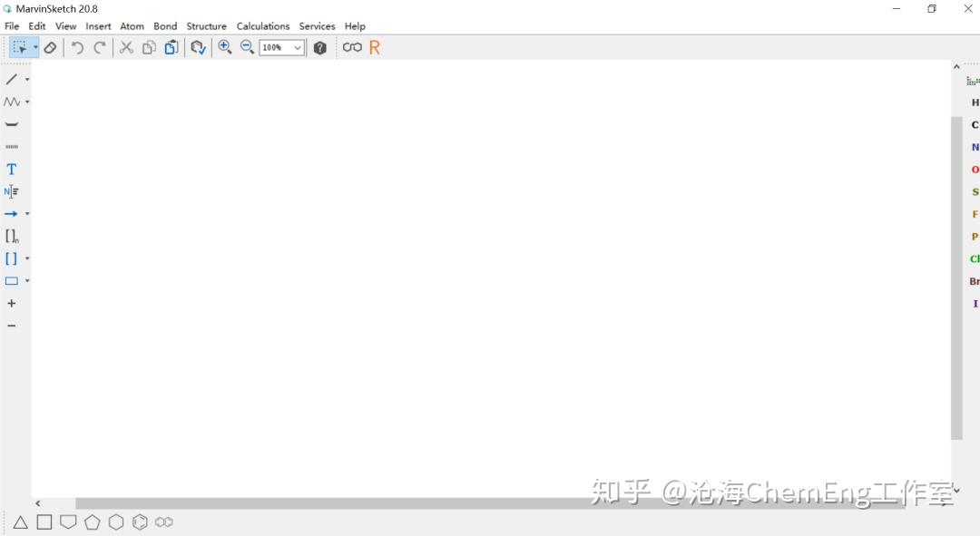980x536 pixels.
Task: Select the Structure Checker icon
Action: click(199, 47)
